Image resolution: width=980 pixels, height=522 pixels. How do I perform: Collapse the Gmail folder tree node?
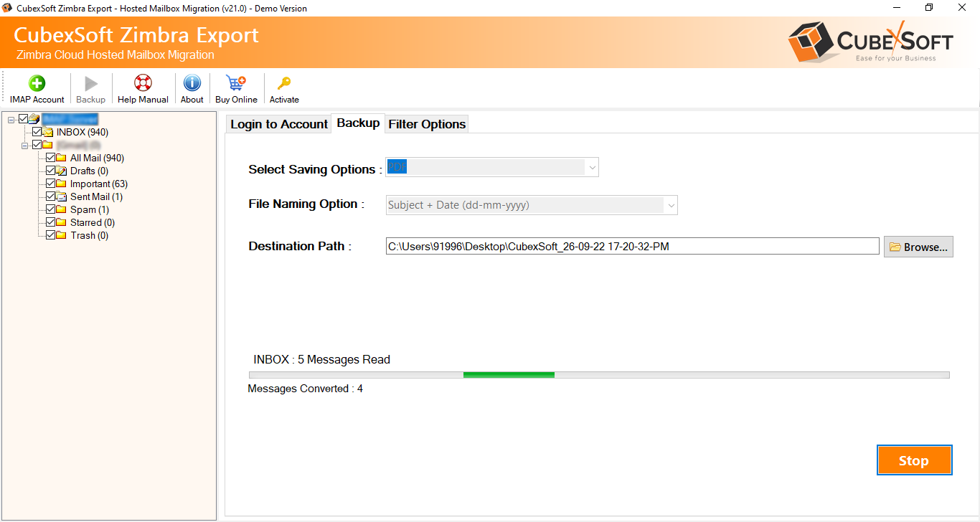(x=26, y=145)
